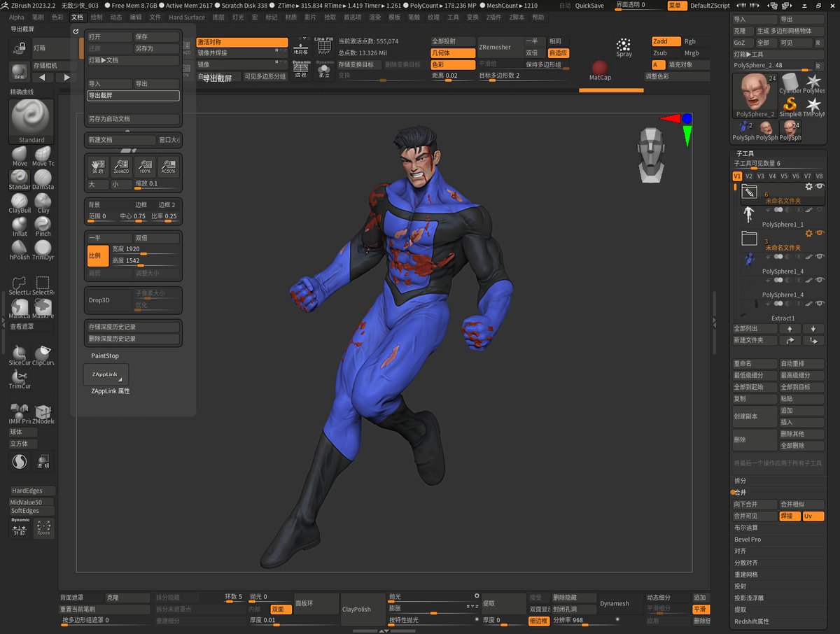840x634 pixels.
Task: Click the AC50% antialiased half icon
Action: click(x=168, y=167)
